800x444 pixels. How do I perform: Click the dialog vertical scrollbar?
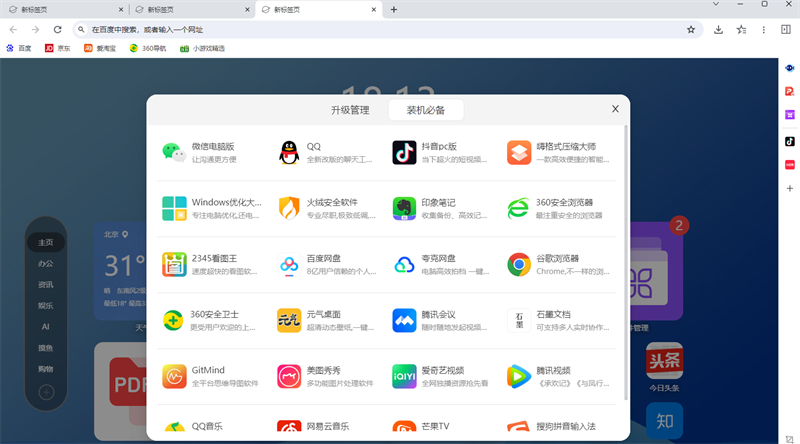(x=626, y=263)
